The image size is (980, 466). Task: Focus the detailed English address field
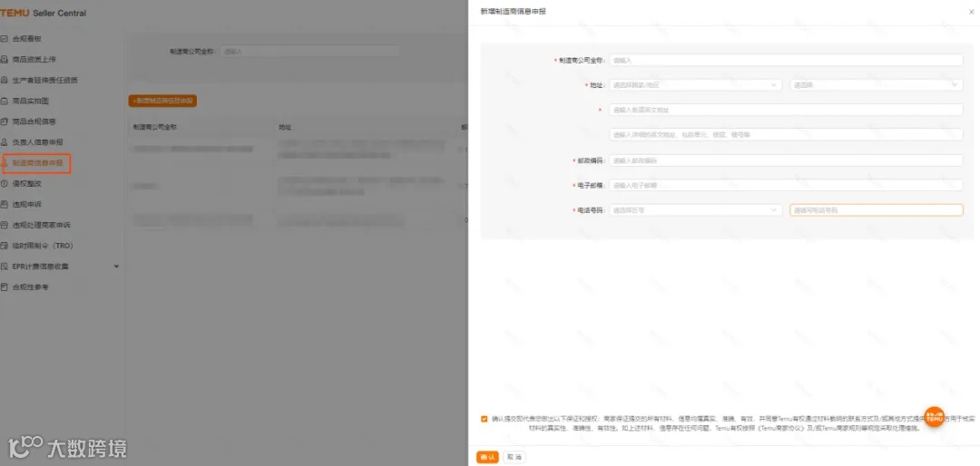786,134
